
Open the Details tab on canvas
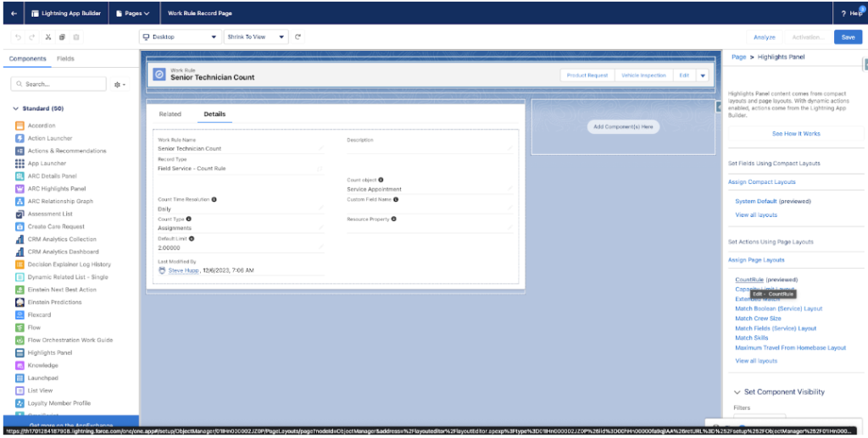[x=214, y=114]
